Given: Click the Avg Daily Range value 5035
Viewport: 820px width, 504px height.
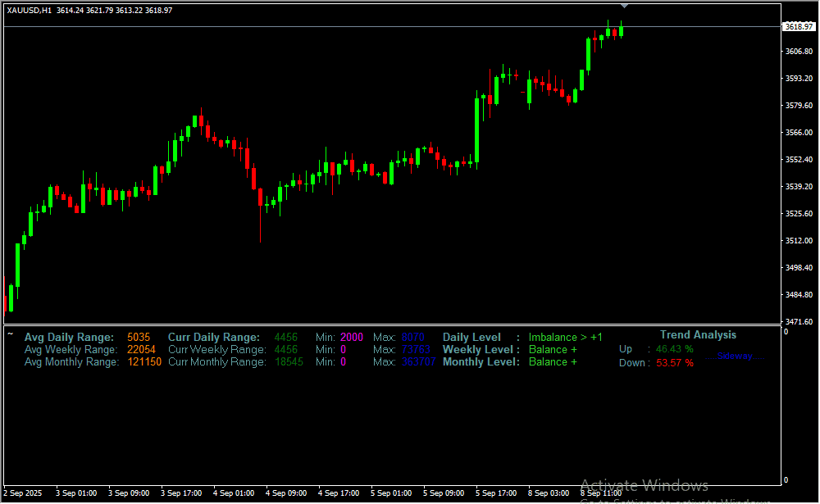Looking at the screenshot, I should coord(139,337).
